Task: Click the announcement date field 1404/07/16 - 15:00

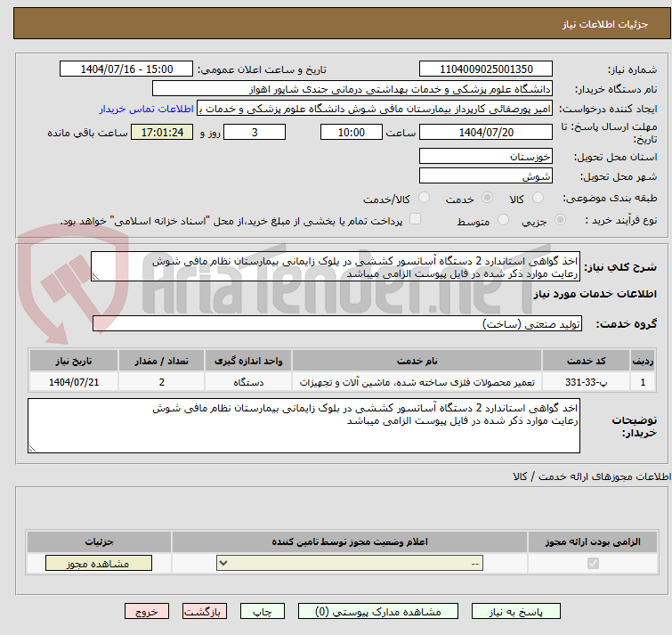Action: click(x=126, y=69)
